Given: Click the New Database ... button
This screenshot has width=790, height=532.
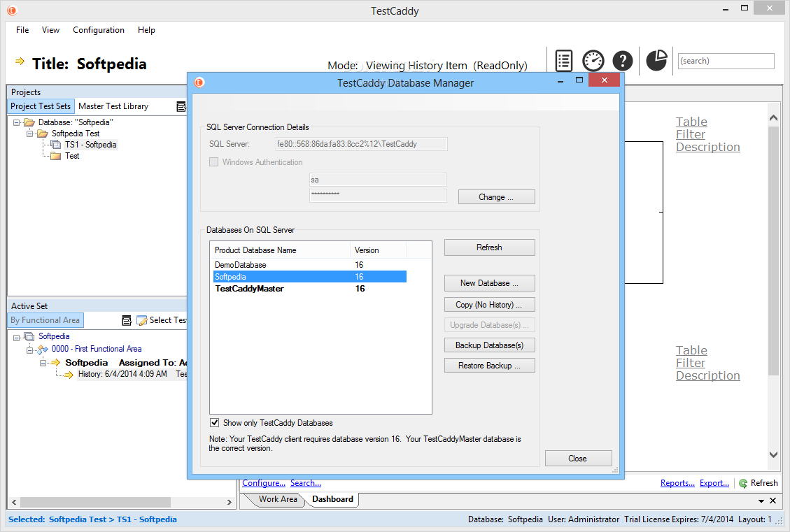Looking at the screenshot, I should tap(489, 283).
